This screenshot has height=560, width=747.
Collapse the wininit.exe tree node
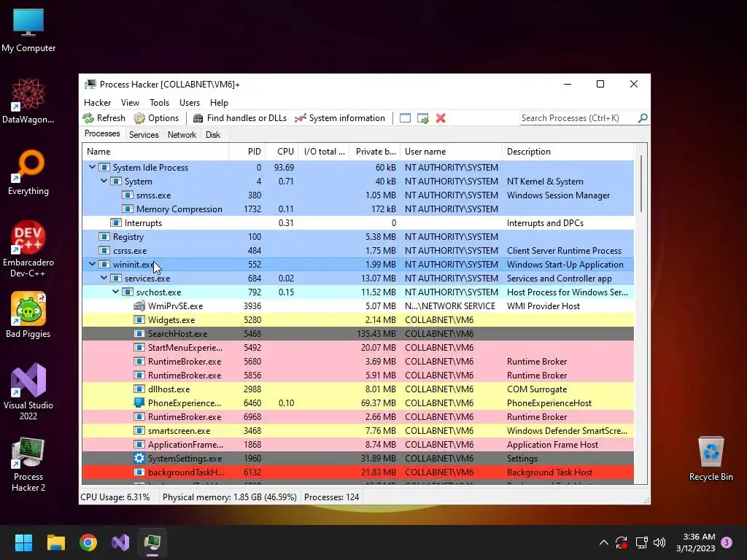(x=93, y=264)
